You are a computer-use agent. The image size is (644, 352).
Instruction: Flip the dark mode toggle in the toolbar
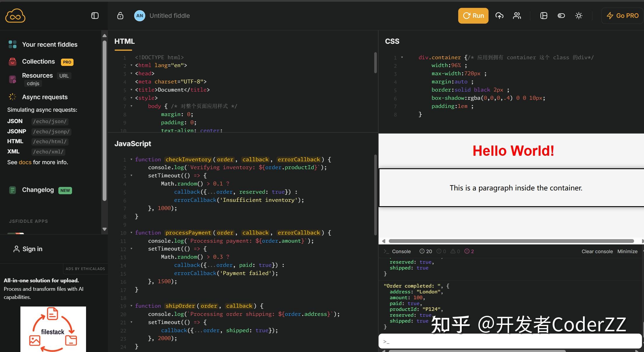pos(561,15)
